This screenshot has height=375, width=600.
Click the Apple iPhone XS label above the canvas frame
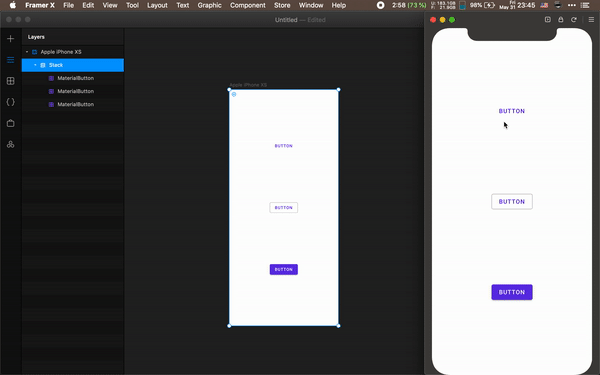coord(248,85)
